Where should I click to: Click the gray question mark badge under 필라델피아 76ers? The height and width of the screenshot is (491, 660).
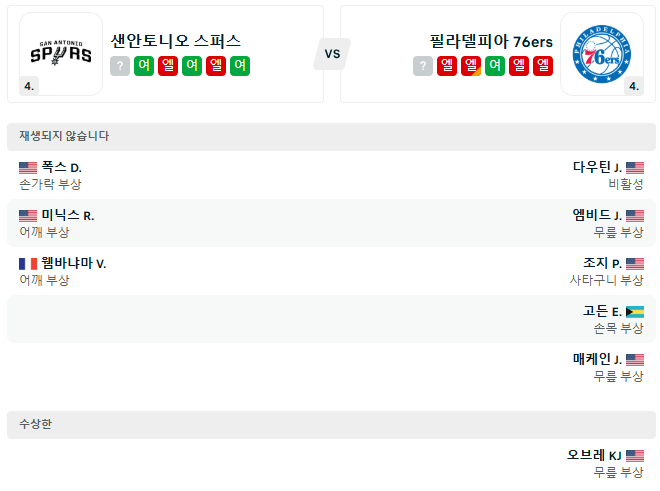click(x=423, y=66)
